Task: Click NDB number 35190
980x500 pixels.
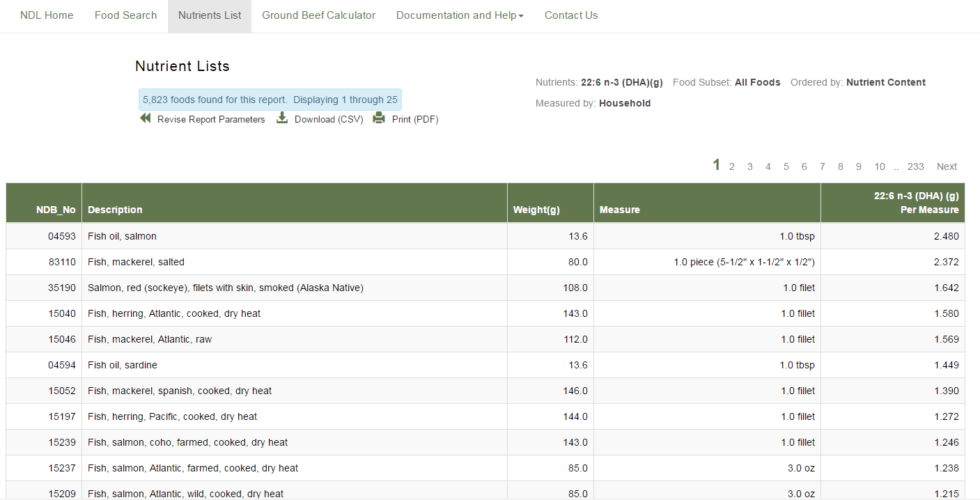Action: [62, 288]
